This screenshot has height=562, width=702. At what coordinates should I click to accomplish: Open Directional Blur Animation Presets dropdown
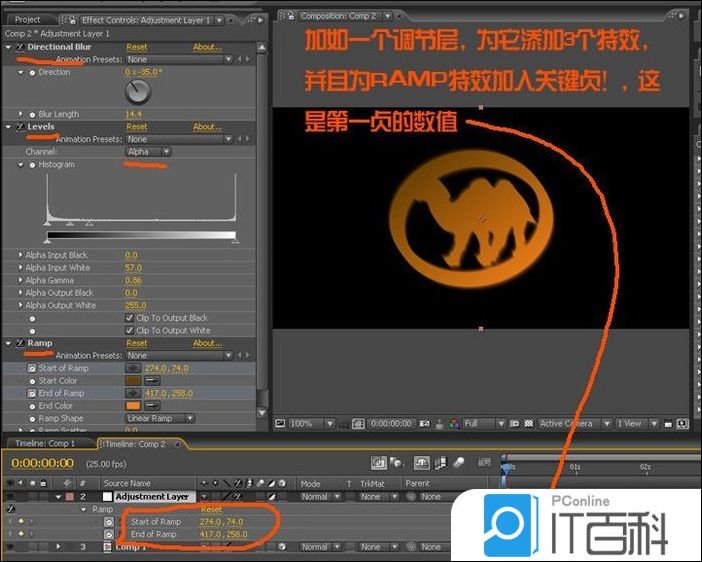(x=179, y=59)
